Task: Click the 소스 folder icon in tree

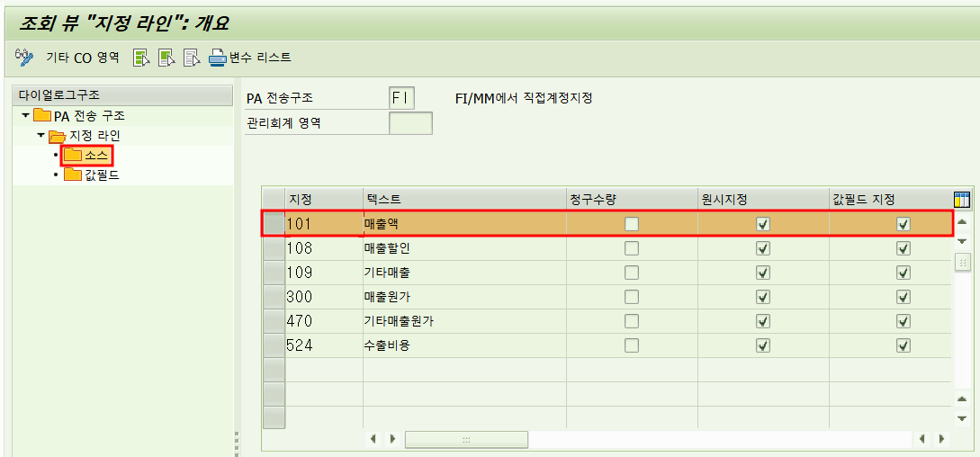Action: 73,155
